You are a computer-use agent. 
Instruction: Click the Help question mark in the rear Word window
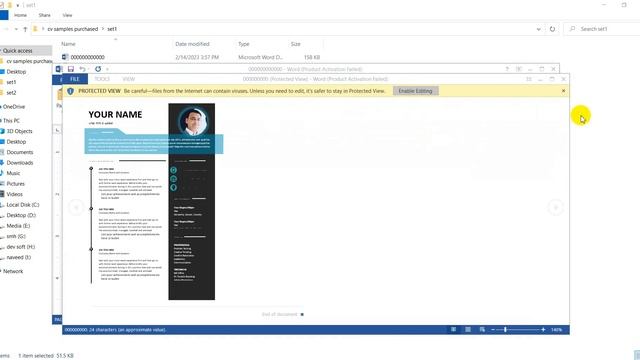coord(507,69)
